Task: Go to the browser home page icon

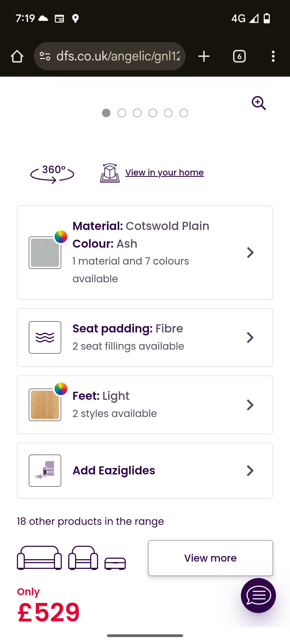Action: (x=17, y=56)
